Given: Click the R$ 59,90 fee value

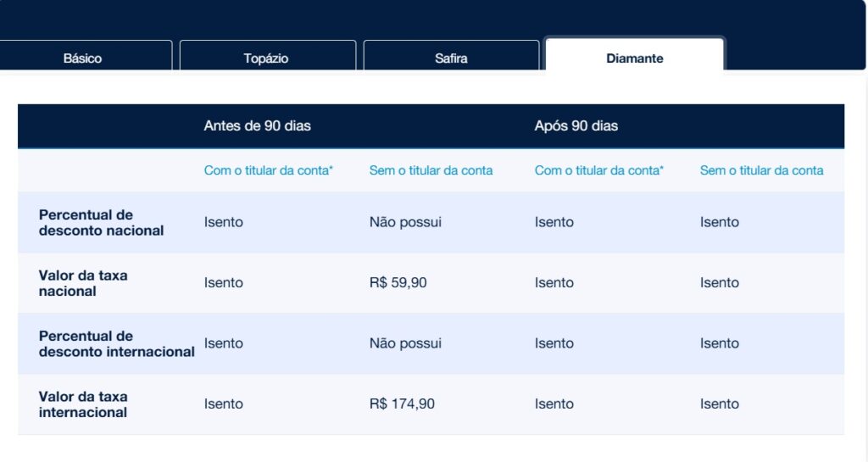Looking at the screenshot, I should pyautogui.click(x=398, y=283).
